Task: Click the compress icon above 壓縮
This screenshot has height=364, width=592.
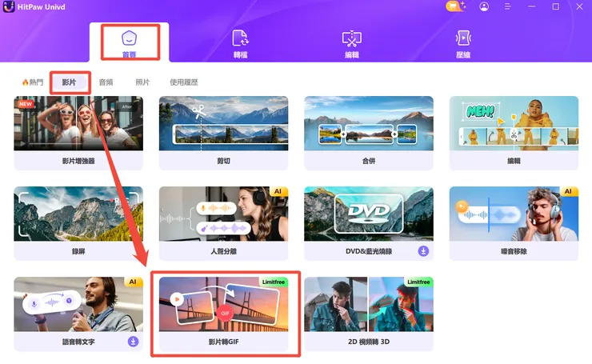Action: (x=463, y=38)
